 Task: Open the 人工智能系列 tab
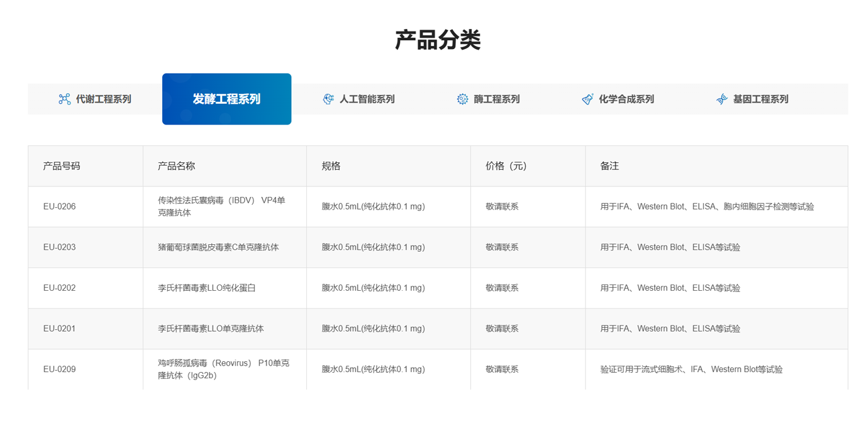click(x=359, y=99)
